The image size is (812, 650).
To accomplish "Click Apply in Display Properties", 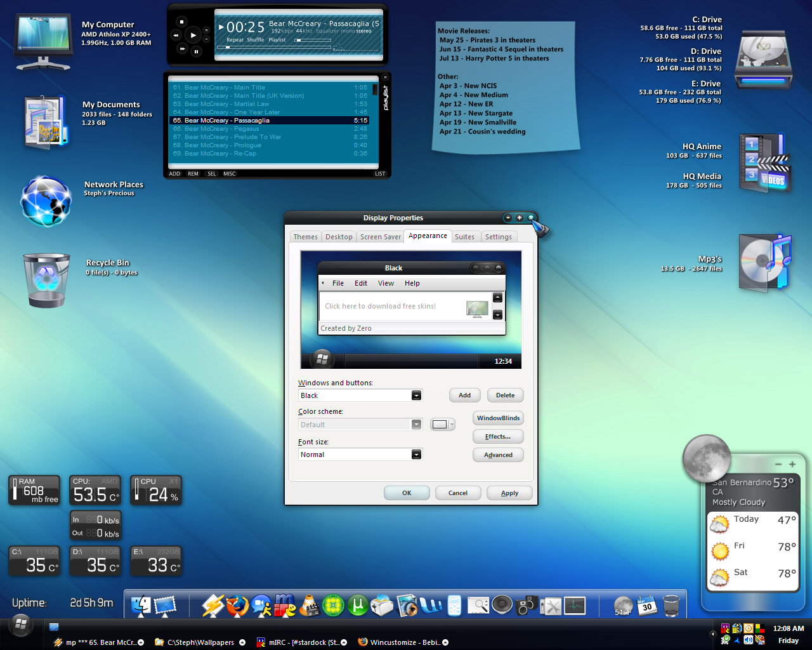I will pos(510,493).
